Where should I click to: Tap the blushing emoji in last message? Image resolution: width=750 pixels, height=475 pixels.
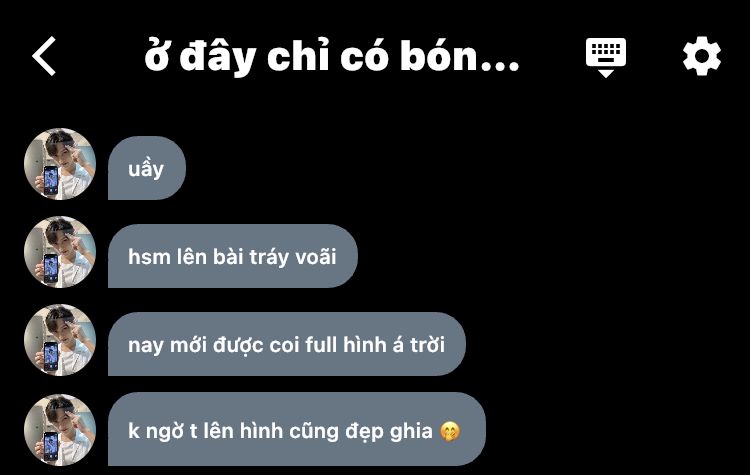[450, 431]
